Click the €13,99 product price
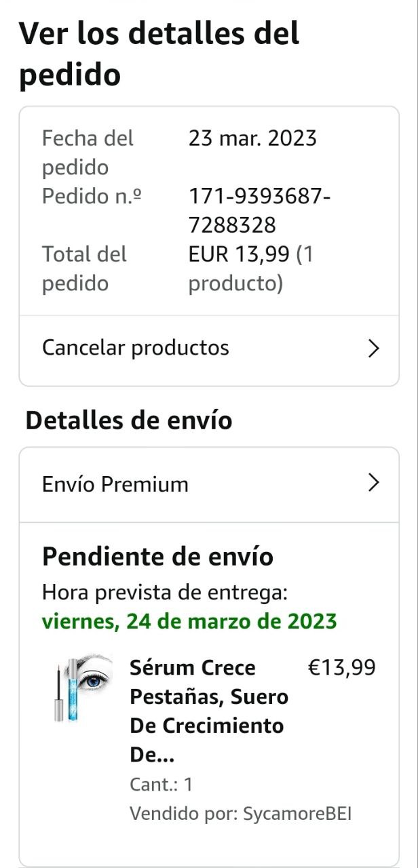Image resolution: width=418 pixels, height=868 pixels. click(342, 668)
